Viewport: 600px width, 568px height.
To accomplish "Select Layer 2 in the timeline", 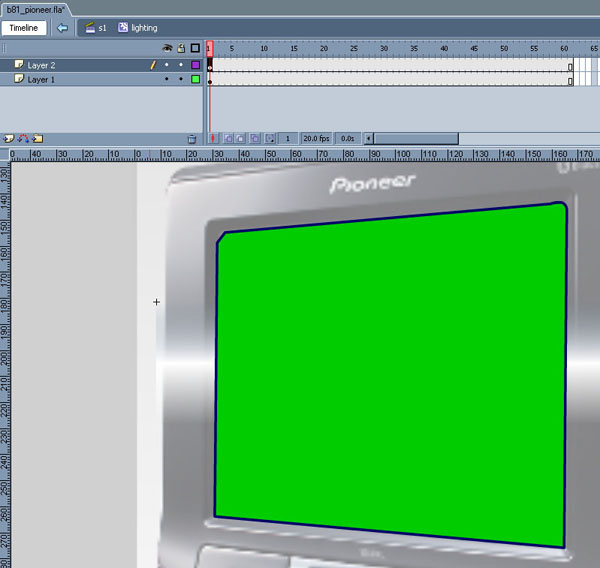I will (101, 65).
